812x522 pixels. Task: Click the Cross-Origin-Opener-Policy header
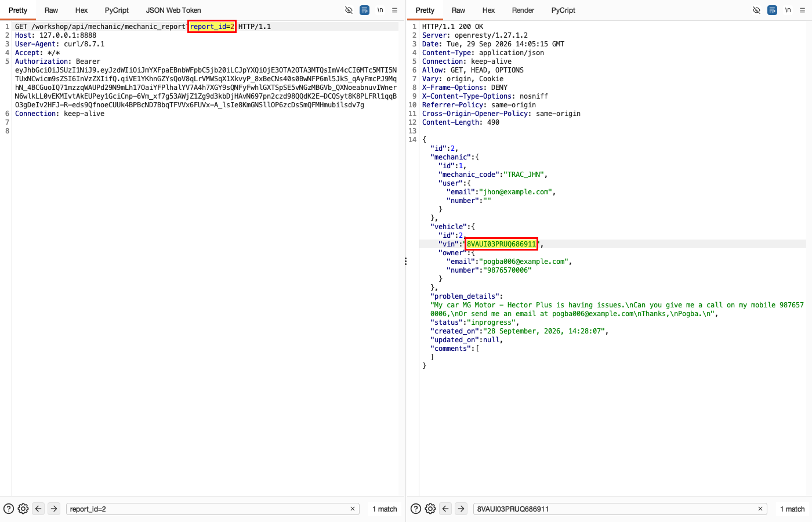click(x=501, y=114)
